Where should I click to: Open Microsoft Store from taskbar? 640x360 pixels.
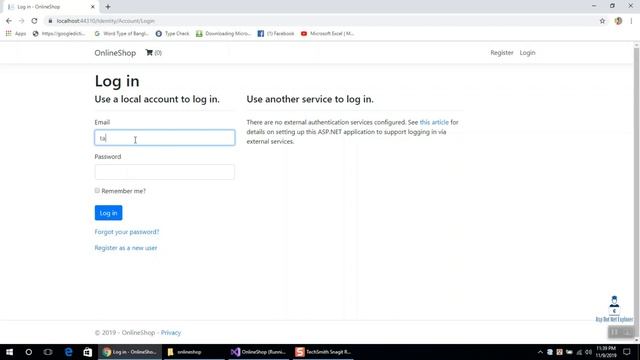[87, 352]
